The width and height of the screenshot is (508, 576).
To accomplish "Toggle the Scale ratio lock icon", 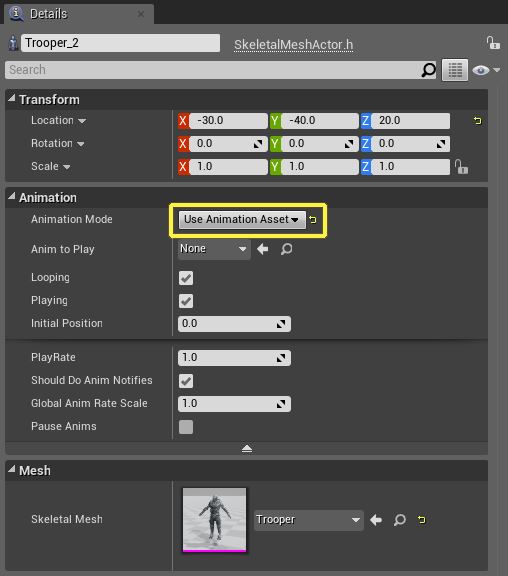I will [x=461, y=166].
